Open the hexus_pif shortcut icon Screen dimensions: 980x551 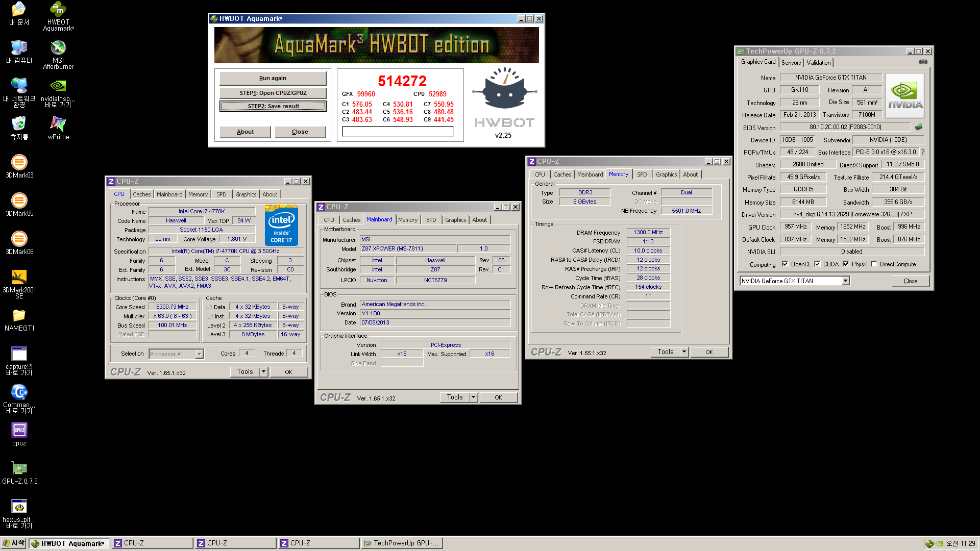click(x=19, y=514)
